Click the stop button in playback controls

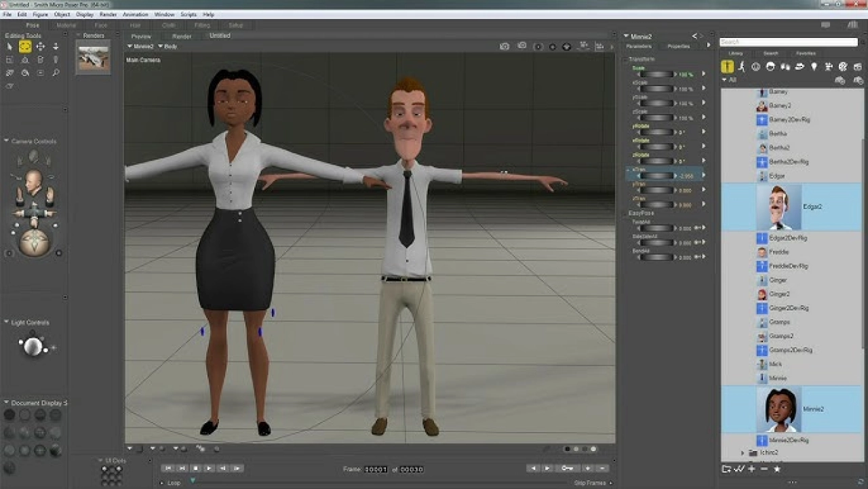tap(195, 468)
